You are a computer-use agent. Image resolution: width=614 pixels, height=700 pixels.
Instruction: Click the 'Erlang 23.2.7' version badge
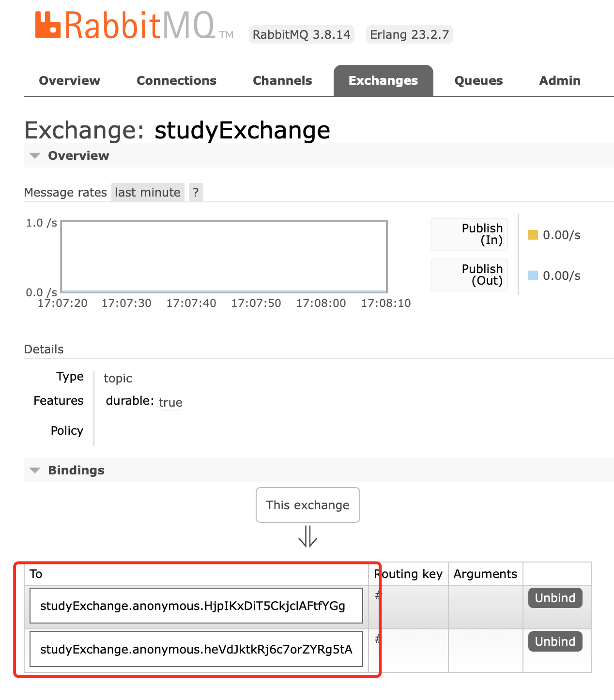(x=409, y=34)
